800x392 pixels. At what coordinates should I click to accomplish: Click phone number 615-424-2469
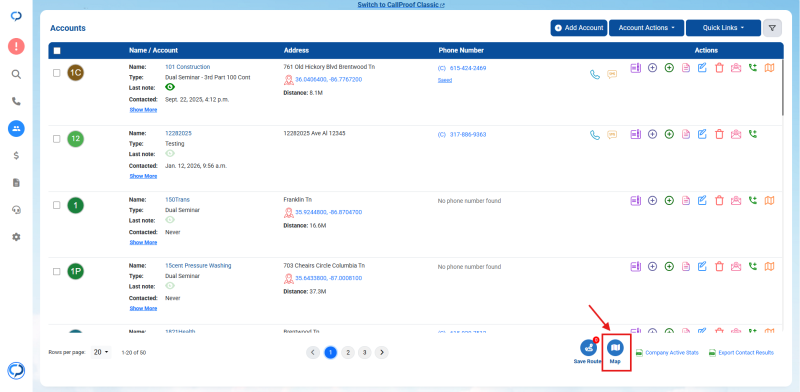(468, 68)
